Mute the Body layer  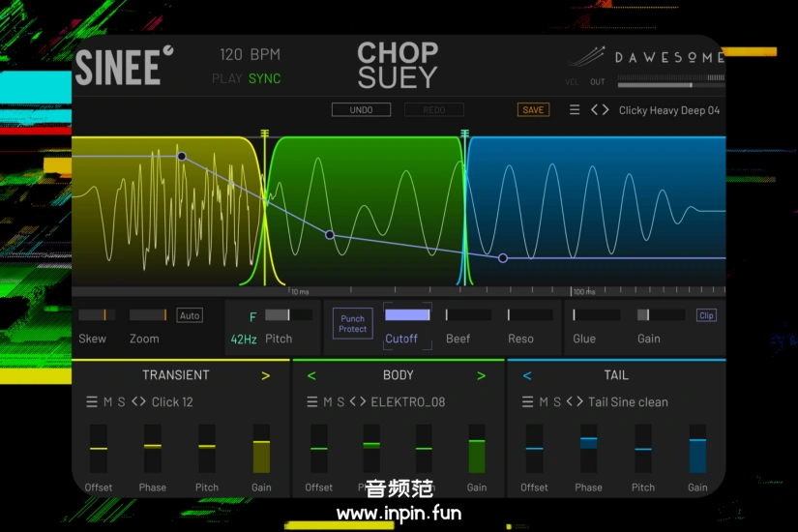[x=328, y=402]
